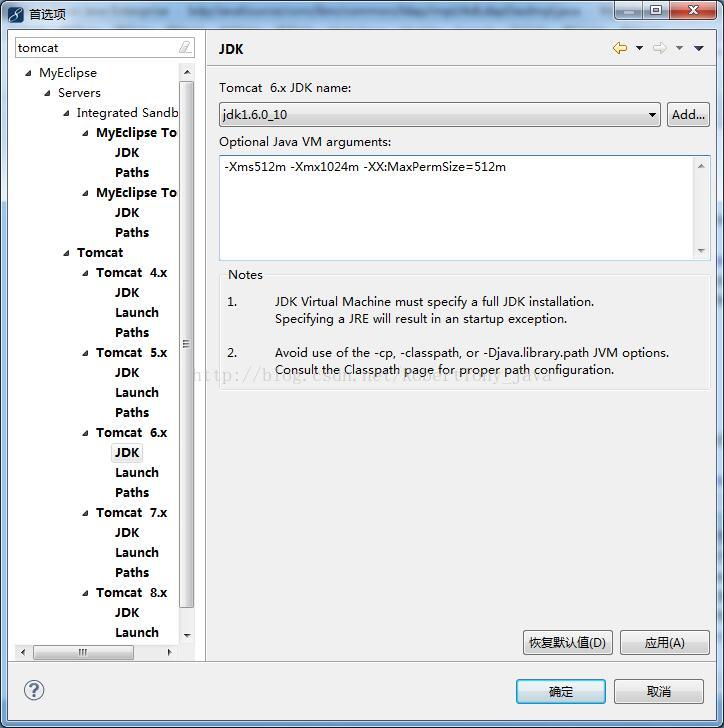Click the forward navigation arrow icon
This screenshot has height=728, width=724.
pos(660,48)
